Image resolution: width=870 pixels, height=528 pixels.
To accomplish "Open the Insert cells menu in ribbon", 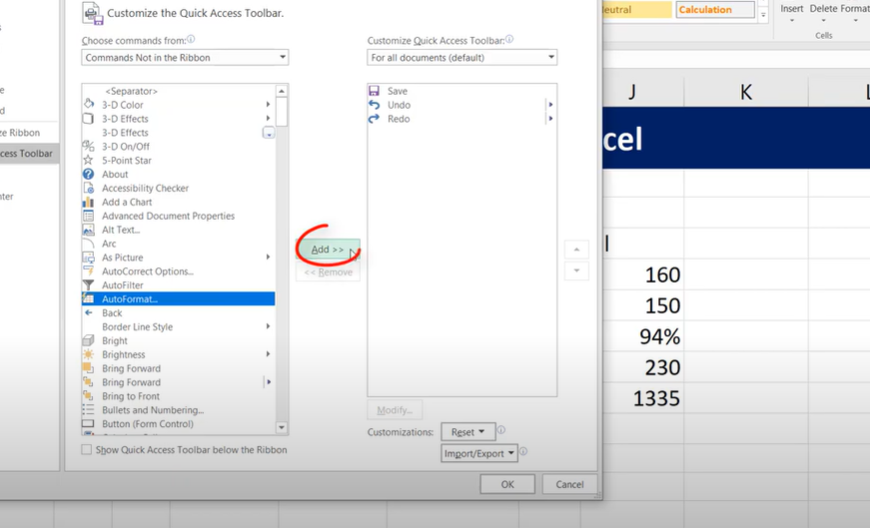I will (792, 14).
